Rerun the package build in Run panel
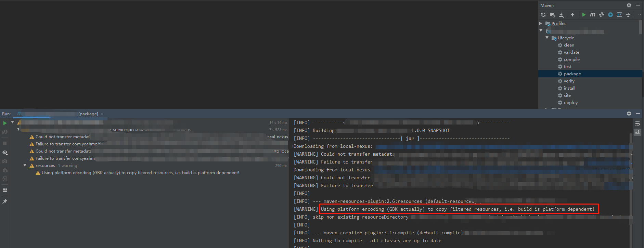This screenshot has width=644, height=248. 5,123
